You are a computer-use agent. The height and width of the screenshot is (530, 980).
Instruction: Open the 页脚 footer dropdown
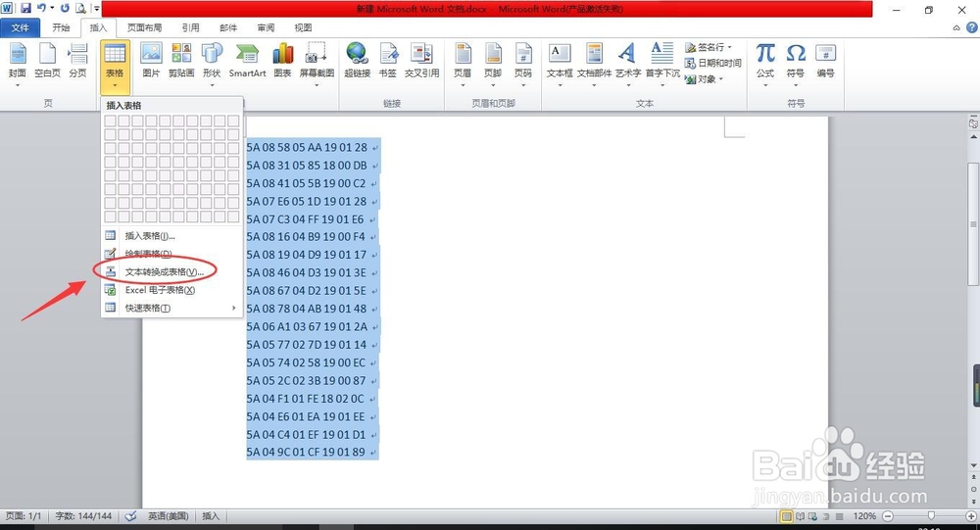point(493,65)
